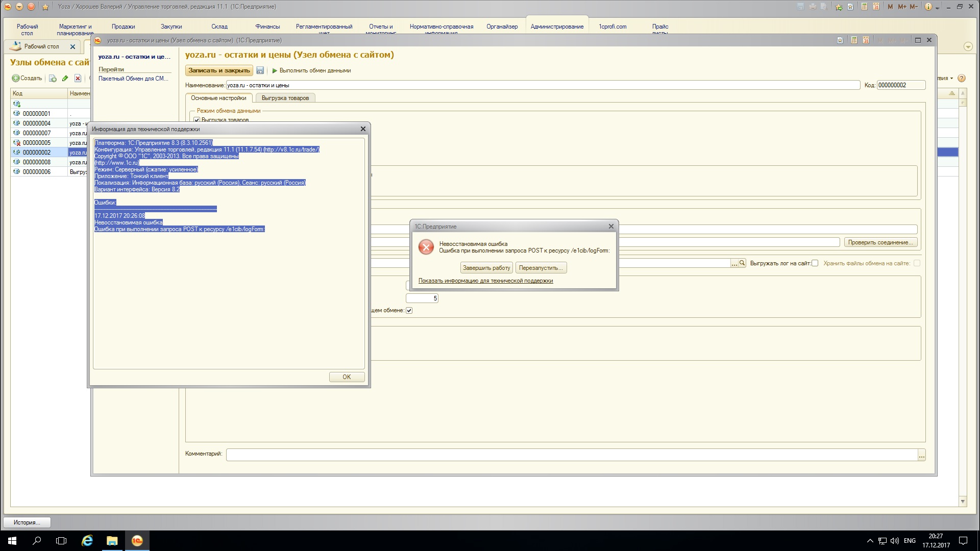The width and height of the screenshot is (980, 551).
Task: Expand the round arrow panel list button
Action: [x=968, y=46]
